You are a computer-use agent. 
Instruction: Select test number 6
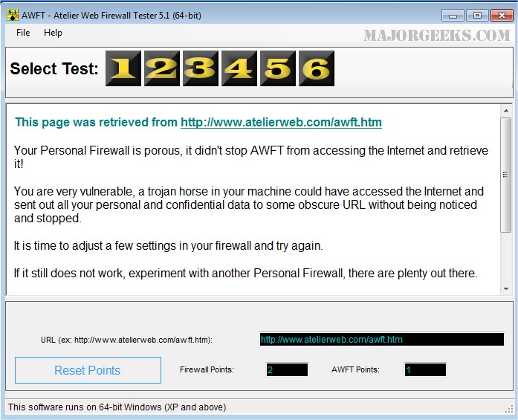(317, 68)
